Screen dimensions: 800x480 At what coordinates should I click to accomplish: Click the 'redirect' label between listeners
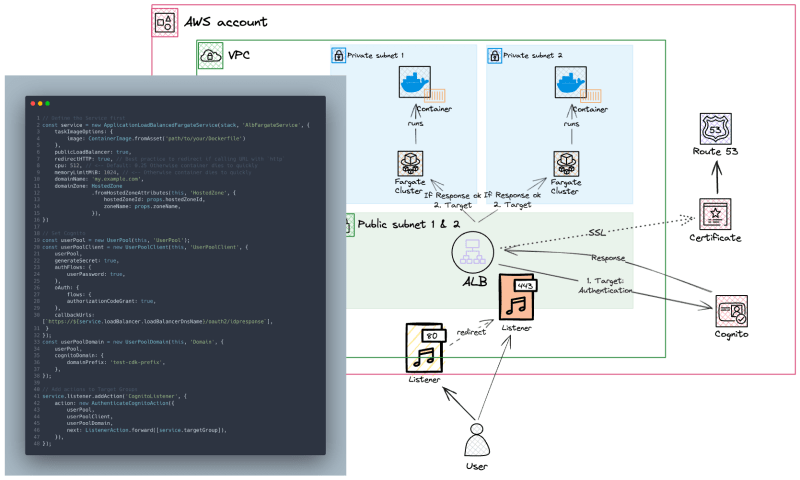[471, 332]
